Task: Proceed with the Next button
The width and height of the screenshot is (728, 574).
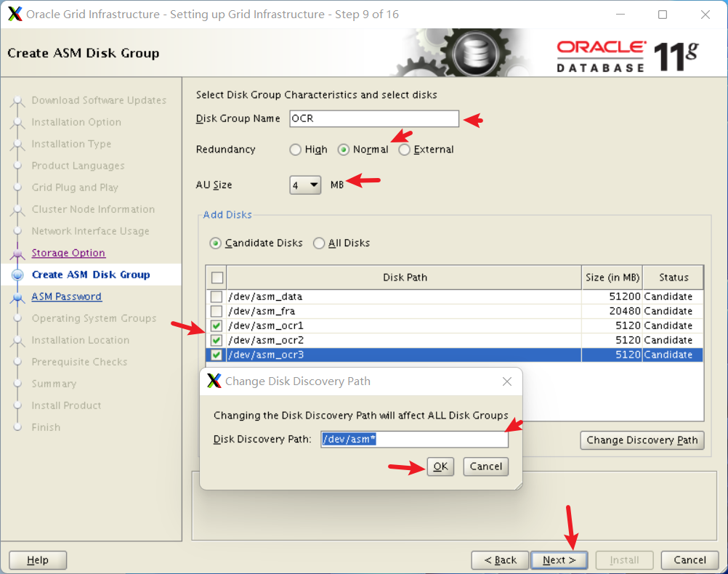Action: [559, 560]
